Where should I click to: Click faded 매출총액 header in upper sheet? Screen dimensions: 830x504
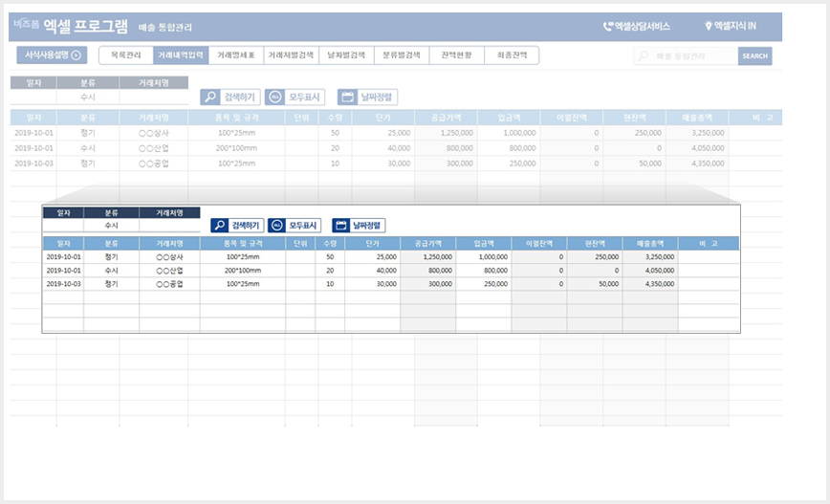pyautogui.click(x=697, y=118)
